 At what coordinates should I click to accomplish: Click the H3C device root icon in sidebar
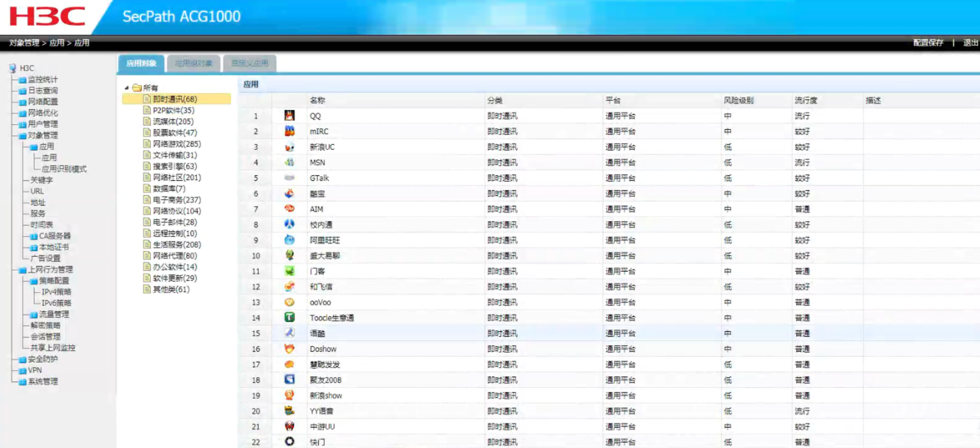coord(12,68)
